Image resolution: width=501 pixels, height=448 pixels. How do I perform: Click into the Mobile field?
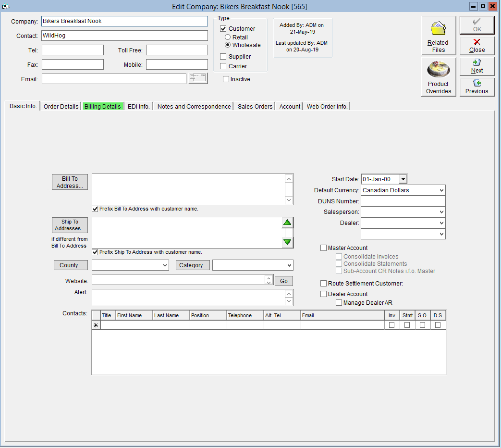pos(177,64)
